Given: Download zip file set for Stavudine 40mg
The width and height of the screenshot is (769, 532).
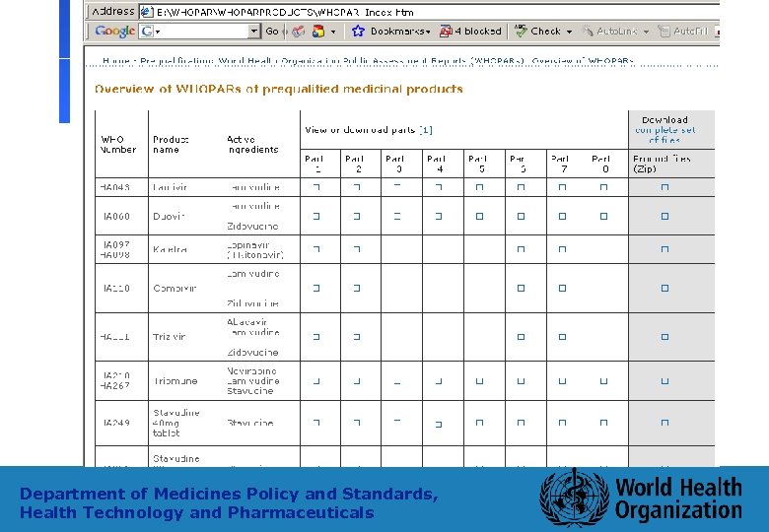Looking at the screenshot, I should pyautogui.click(x=664, y=423).
